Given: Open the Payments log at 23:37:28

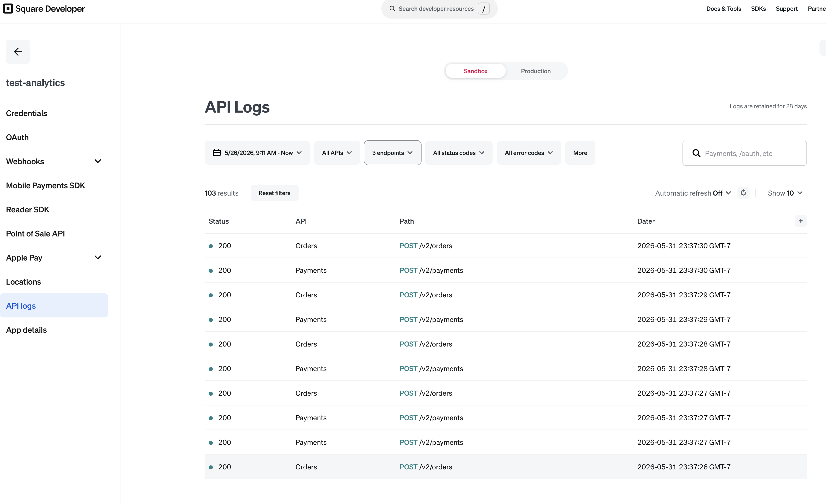Looking at the screenshot, I should [506, 369].
